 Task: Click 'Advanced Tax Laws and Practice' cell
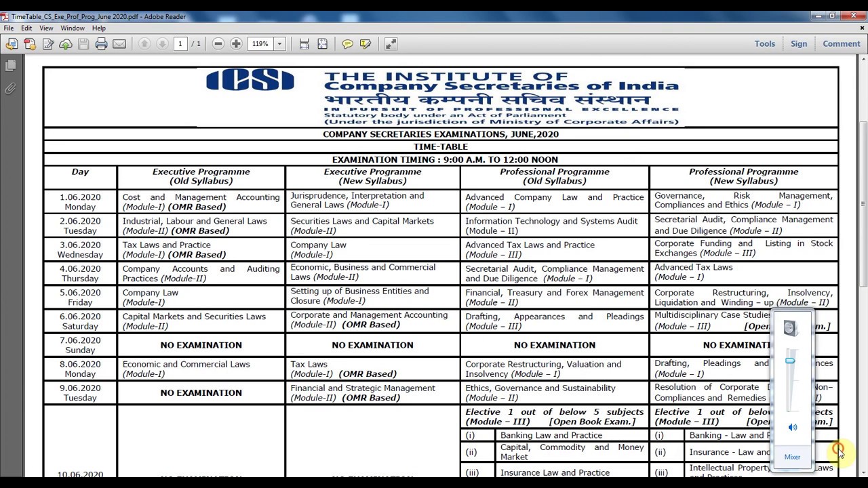pyautogui.click(x=554, y=249)
